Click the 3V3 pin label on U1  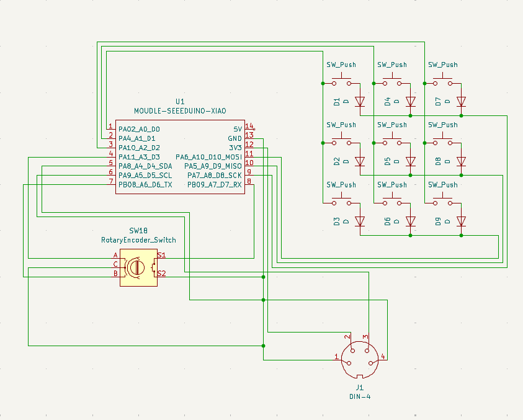coord(235,148)
